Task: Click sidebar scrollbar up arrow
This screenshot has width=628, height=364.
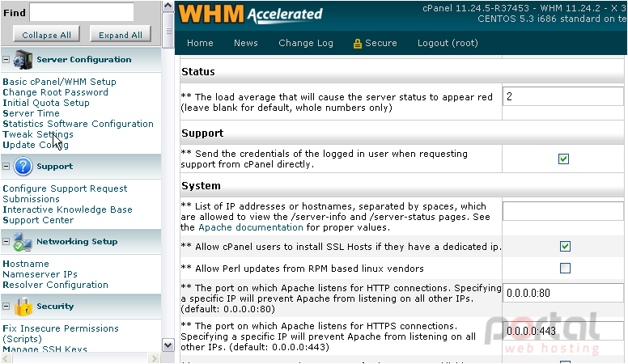Action: 168,6
